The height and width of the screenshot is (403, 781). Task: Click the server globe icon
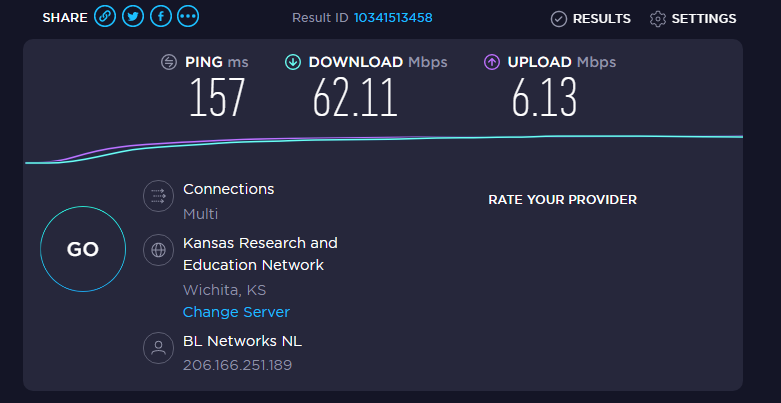tap(158, 250)
